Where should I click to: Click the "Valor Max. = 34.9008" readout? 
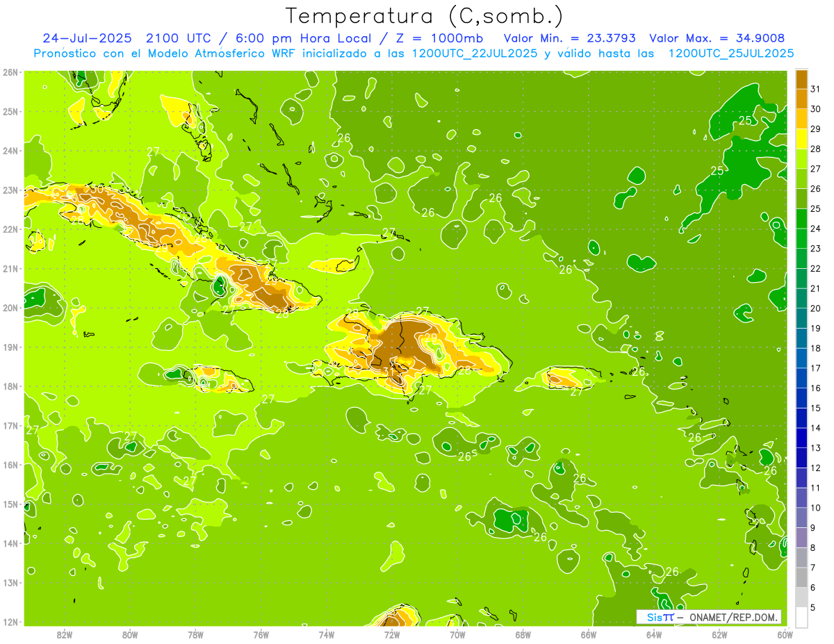click(x=717, y=38)
